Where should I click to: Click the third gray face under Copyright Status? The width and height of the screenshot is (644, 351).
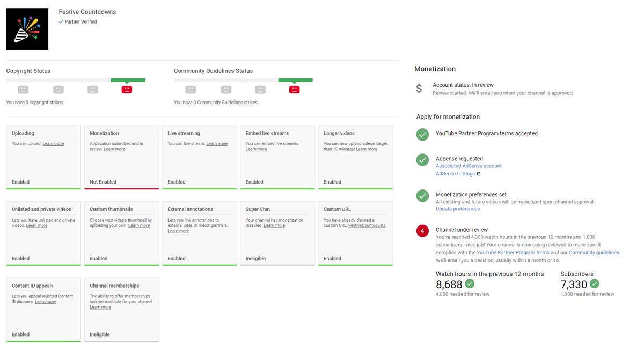[93, 90]
